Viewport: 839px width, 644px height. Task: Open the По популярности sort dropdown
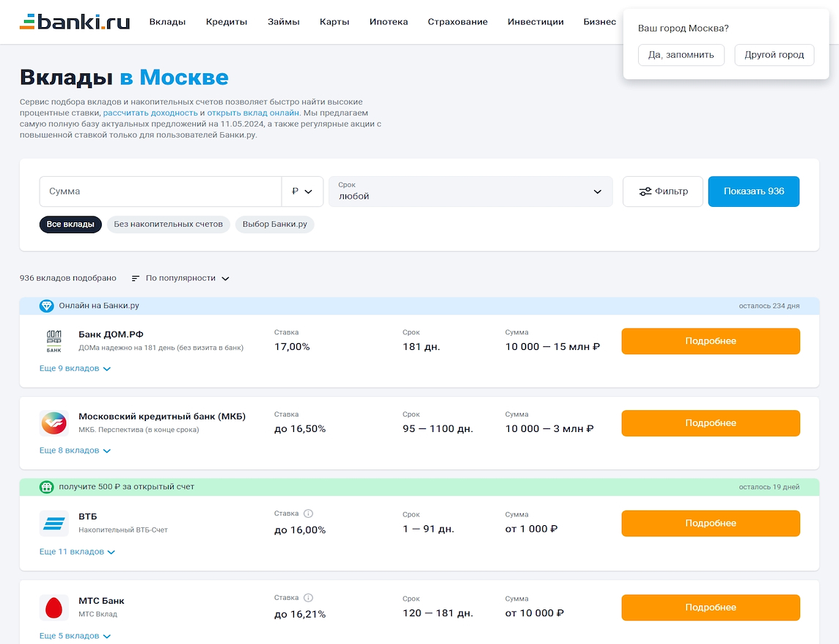(180, 279)
